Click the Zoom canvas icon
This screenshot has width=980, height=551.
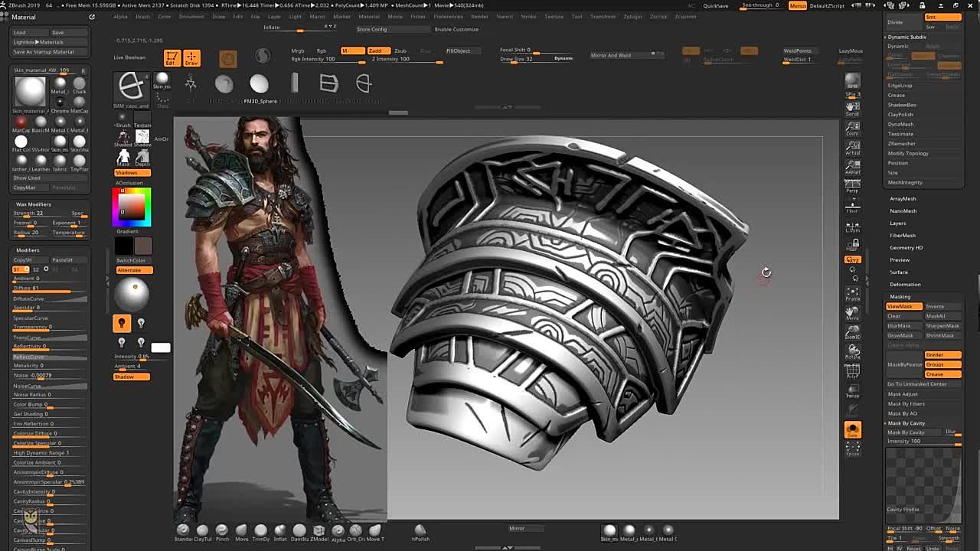852,128
